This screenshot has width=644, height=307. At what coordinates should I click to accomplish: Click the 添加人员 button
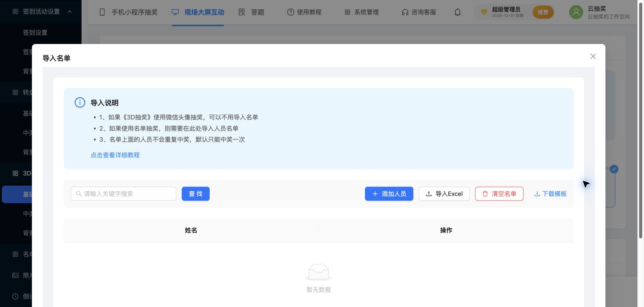coord(389,194)
